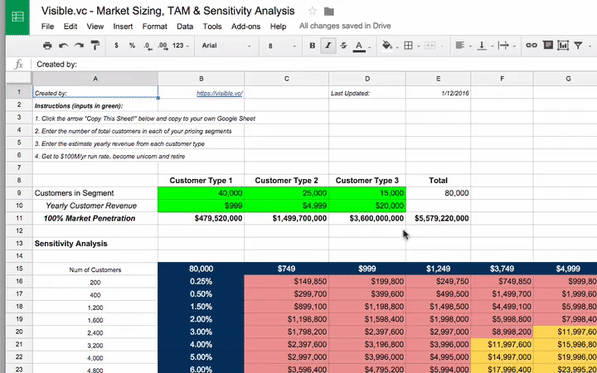Open the Tools menu
Screen dimensions: 597x373
click(x=212, y=26)
